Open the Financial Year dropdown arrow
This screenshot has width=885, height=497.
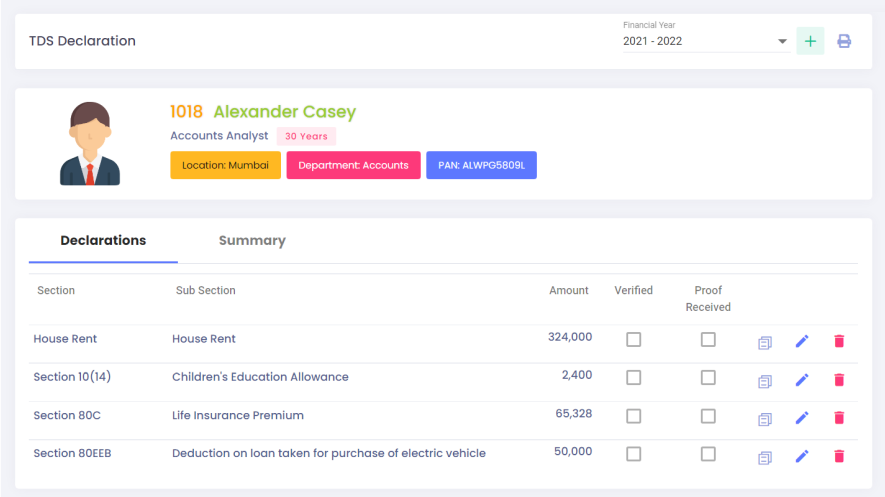782,41
